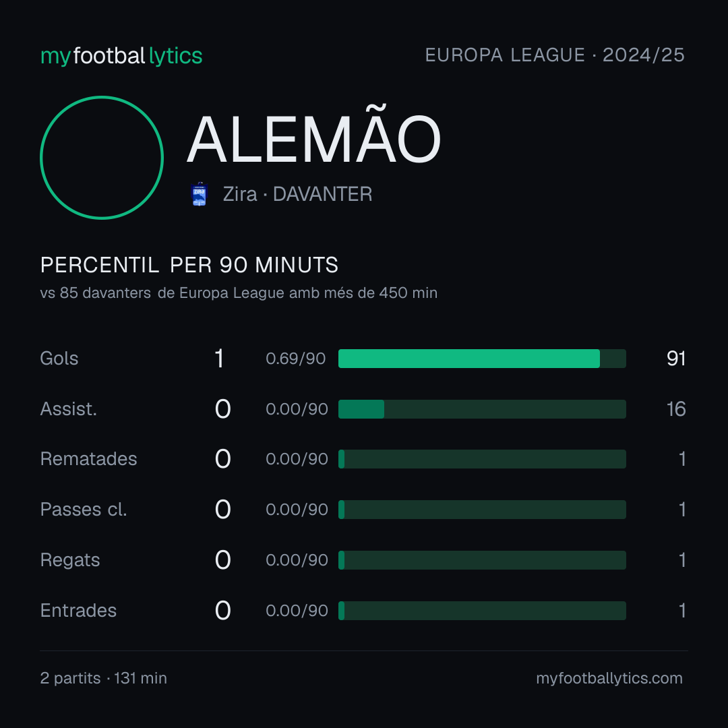Click the Regats percentile bar
Image resolution: width=728 pixels, height=728 pixels.
(x=482, y=560)
